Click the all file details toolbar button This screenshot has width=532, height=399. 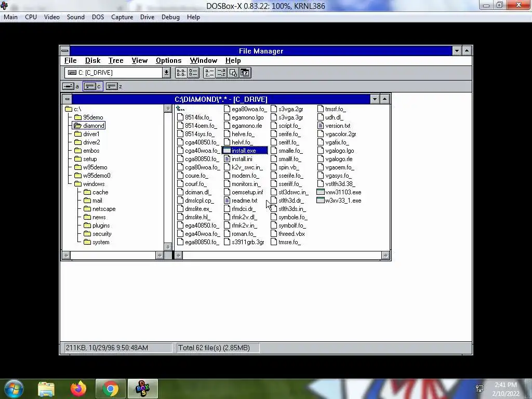click(x=193, y=73)
